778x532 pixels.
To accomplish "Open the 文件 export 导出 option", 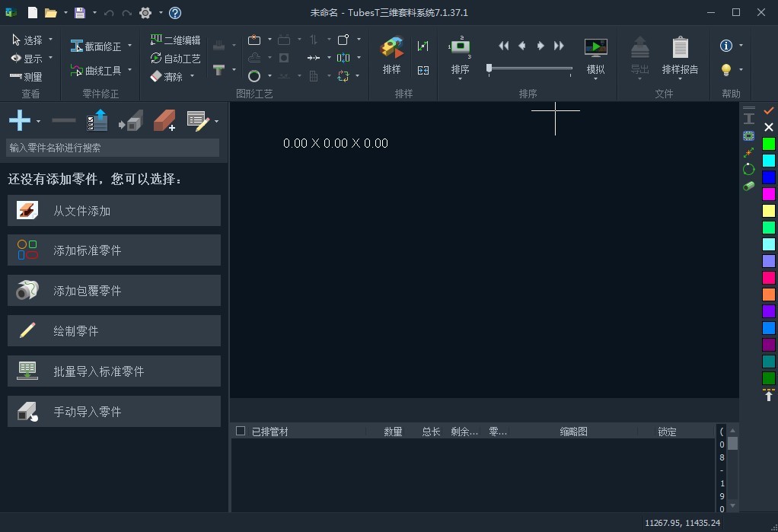I will click(x=639, y=54).
